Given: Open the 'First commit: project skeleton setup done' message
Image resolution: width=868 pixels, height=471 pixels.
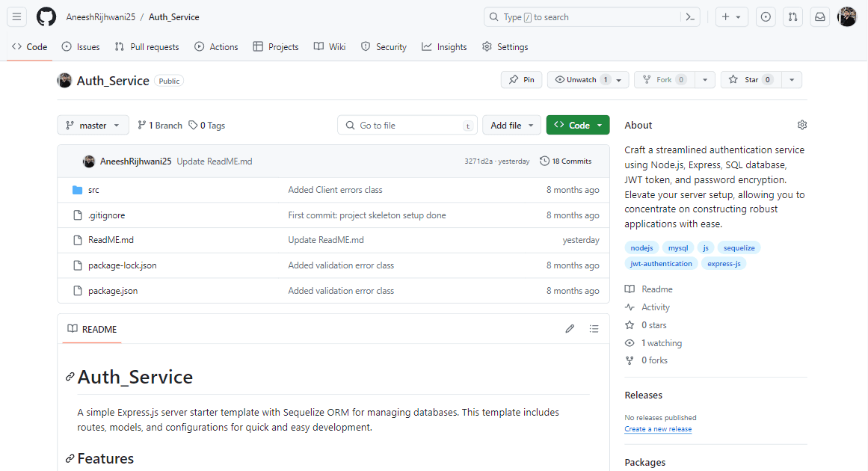Looking at the screenshot, I should [x=367, y=215].
